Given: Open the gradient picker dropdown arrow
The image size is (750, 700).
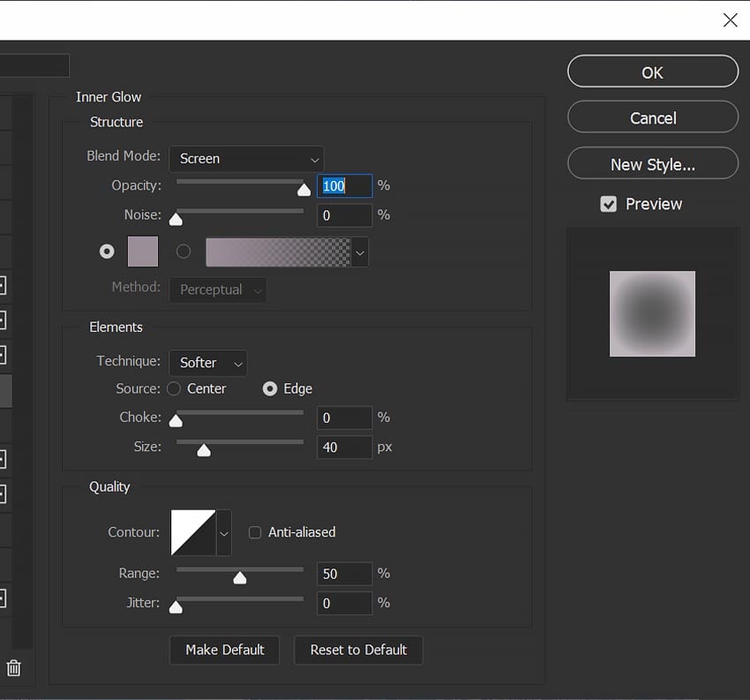Looking at the screenshot, I should [360, 252].
